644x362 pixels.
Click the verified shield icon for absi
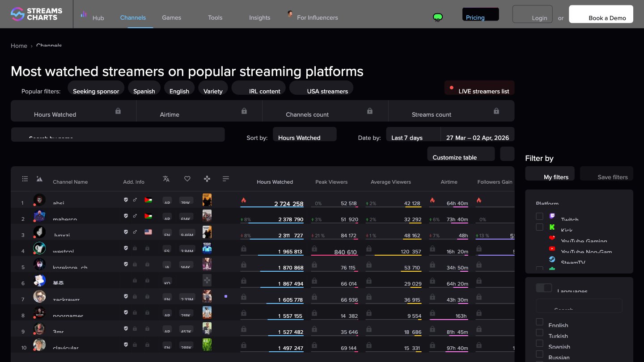click(x=126, y=200)
